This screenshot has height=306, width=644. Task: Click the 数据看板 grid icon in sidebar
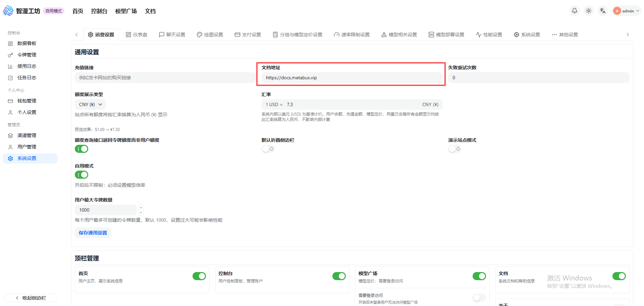[10, 43]
